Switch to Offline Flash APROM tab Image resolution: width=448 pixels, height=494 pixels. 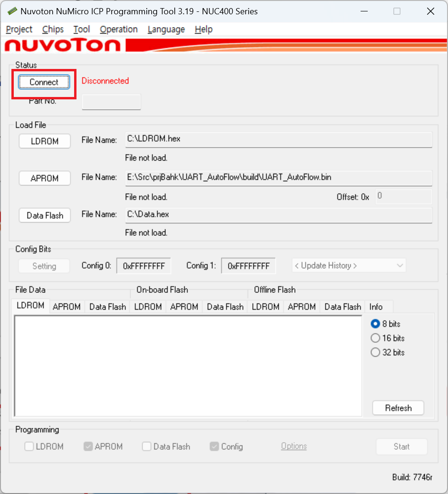[302, 307]
